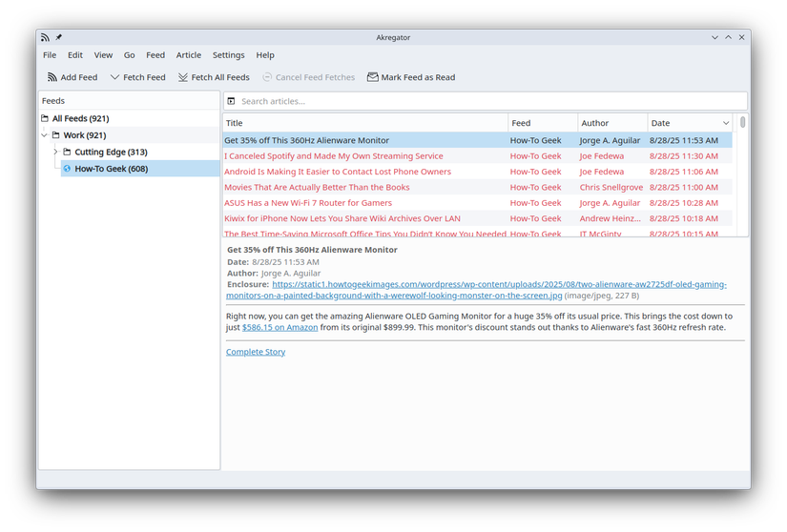This screenshot has width=787, height=532.
Task: Click the Akregator RSS icon in title bar
Action: click(45, 37)
